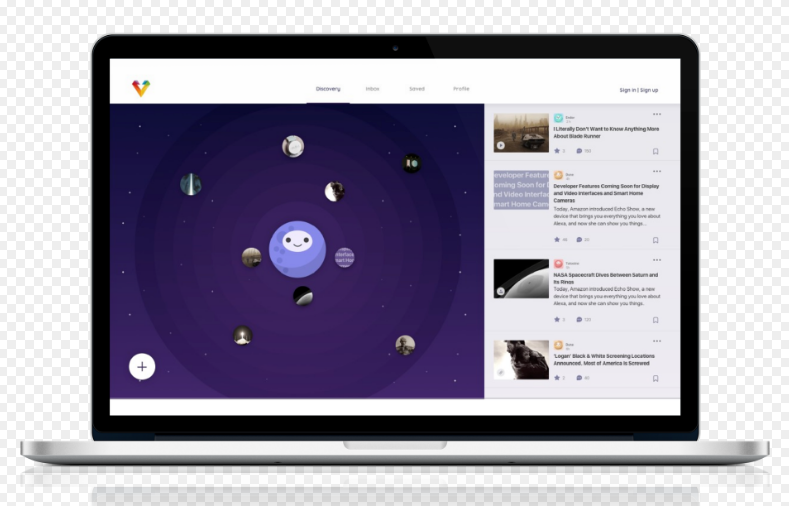Viewport: 789px width, 506px height.
Task: Open comments on NASA Spacecraft post
Action: coord(579,319)
